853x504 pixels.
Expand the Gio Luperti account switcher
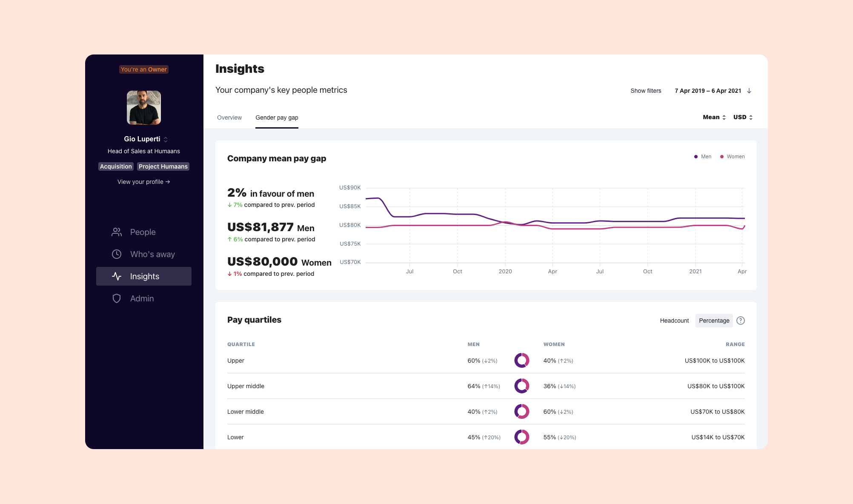pos(166,139)
